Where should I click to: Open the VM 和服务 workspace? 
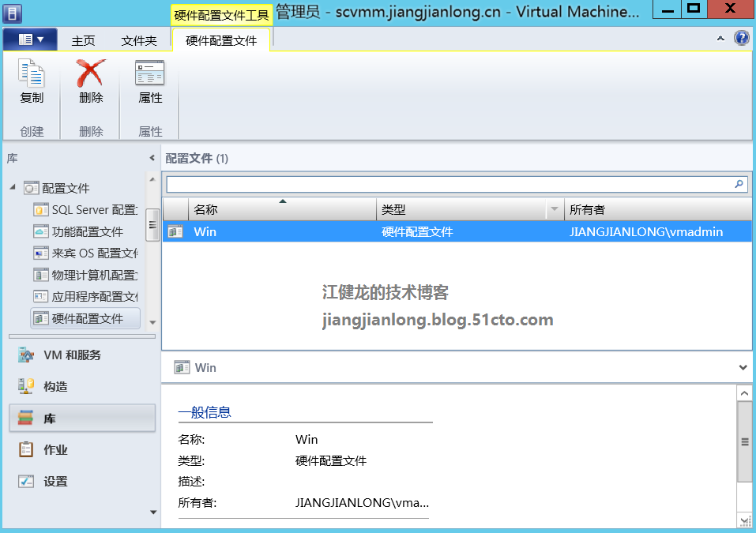click(x=82, y=355)
